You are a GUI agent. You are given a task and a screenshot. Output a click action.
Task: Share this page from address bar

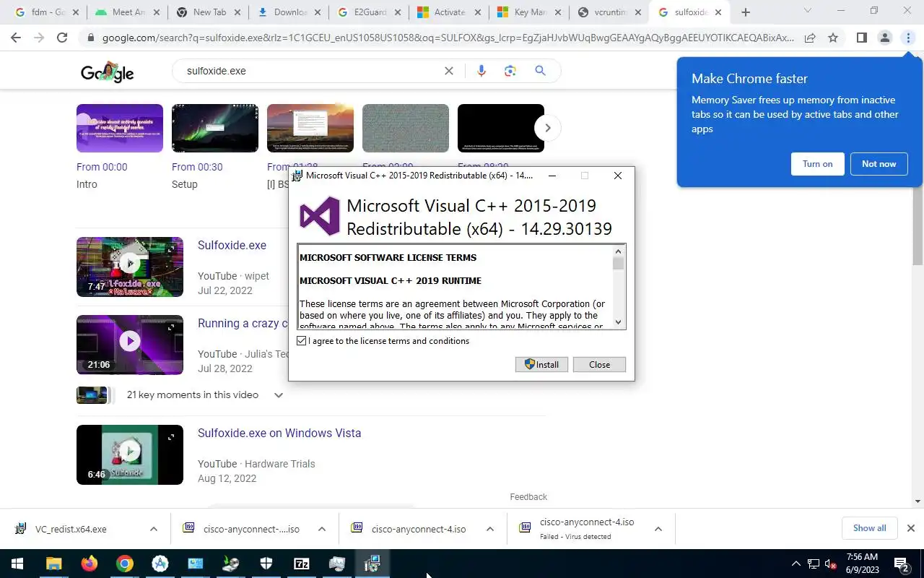[810, 38]
